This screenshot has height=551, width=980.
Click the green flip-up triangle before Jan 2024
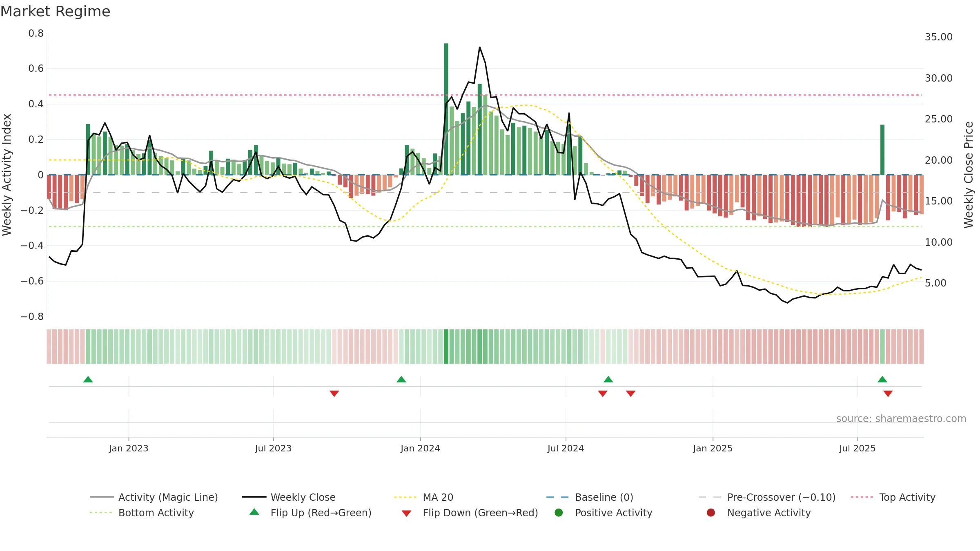point(401,379)
